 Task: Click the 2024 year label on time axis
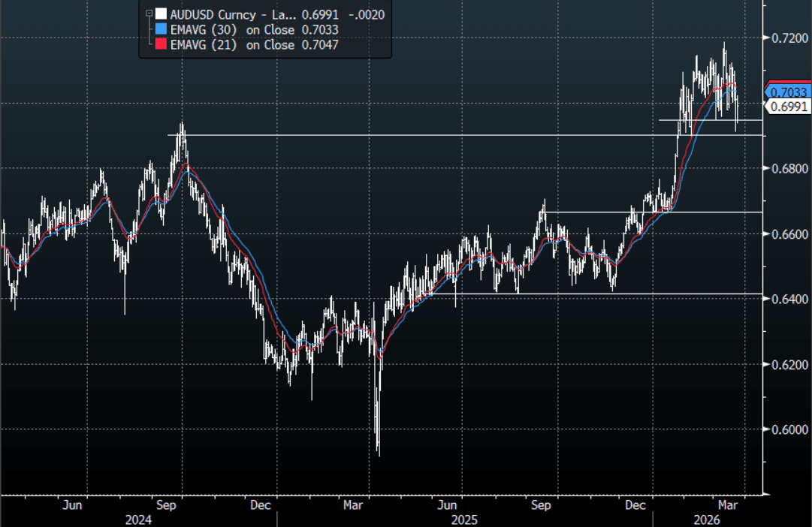138,519
